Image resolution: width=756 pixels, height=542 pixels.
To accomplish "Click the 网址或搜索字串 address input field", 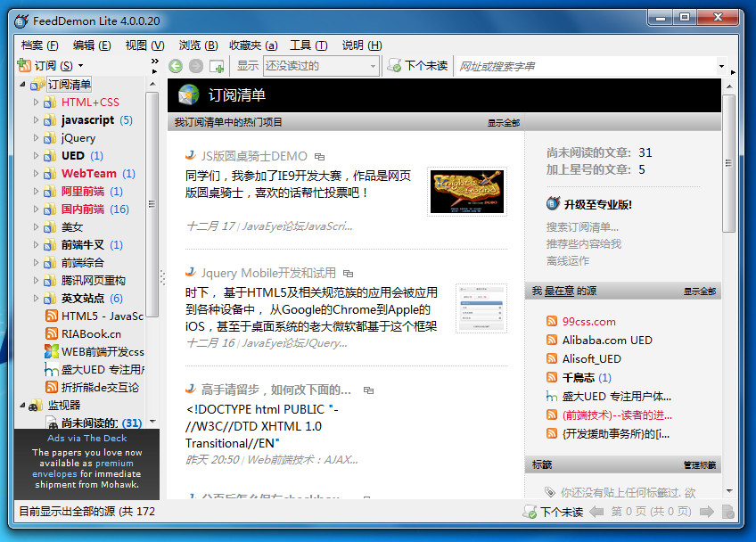I will 584,66.
